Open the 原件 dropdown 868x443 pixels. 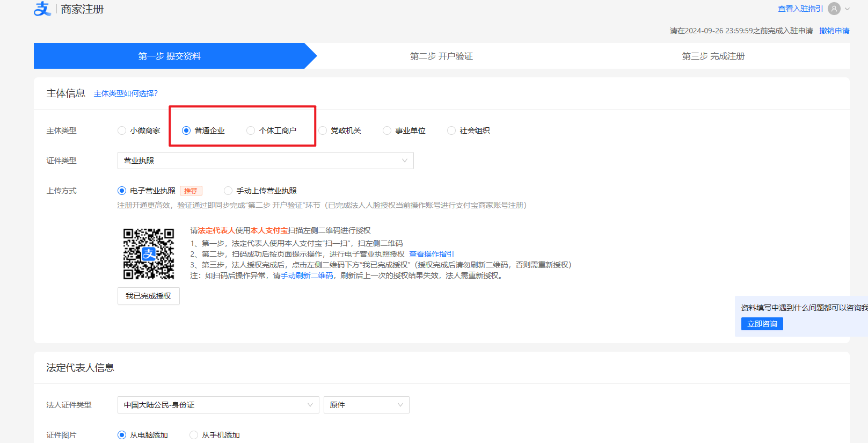coord(366,405)
